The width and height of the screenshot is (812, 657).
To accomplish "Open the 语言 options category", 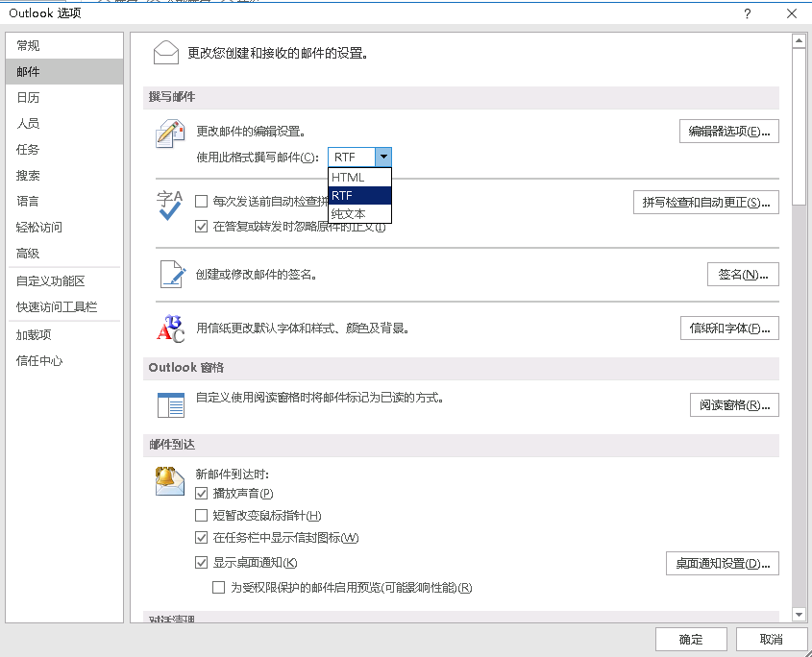I will (64, 201).
